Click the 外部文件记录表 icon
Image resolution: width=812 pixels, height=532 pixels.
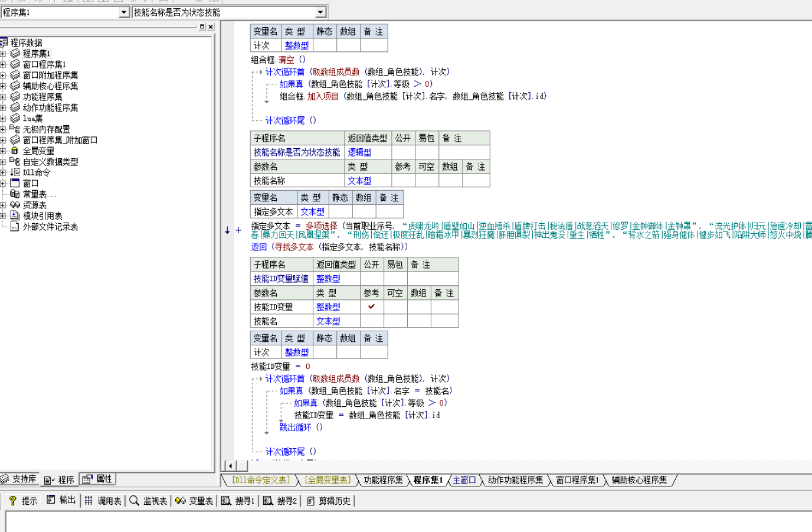[x=15, y=227]
